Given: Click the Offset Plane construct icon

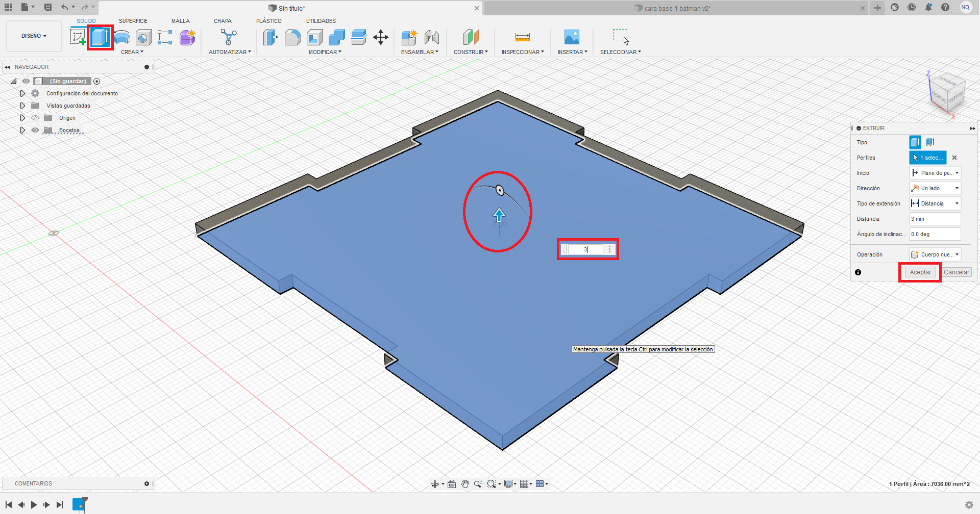Looking at the screenshot, I should [471, 37].
